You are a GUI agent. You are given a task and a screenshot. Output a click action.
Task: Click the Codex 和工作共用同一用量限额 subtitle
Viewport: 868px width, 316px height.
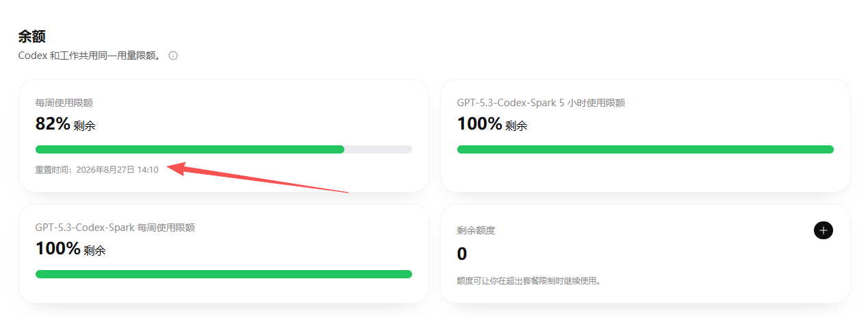point(90,56)
